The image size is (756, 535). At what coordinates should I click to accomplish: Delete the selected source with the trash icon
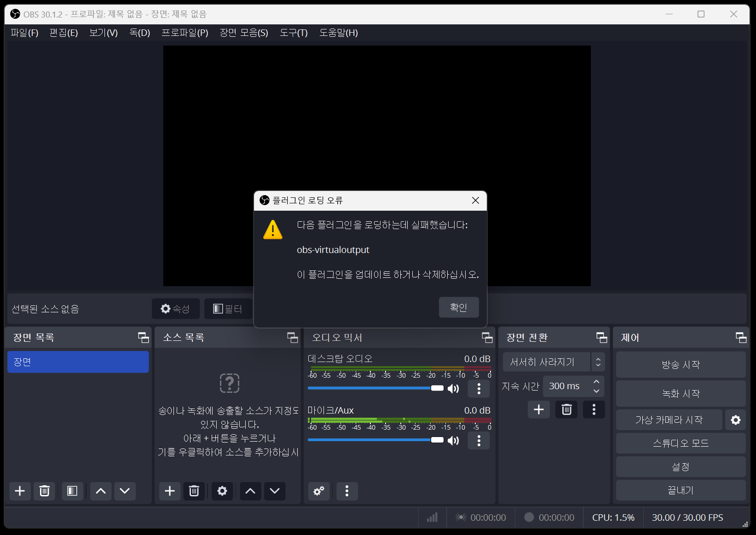coord(194,491)
